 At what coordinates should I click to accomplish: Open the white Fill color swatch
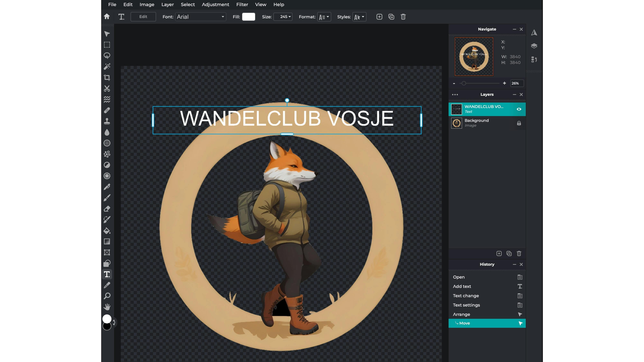(248, 17)
